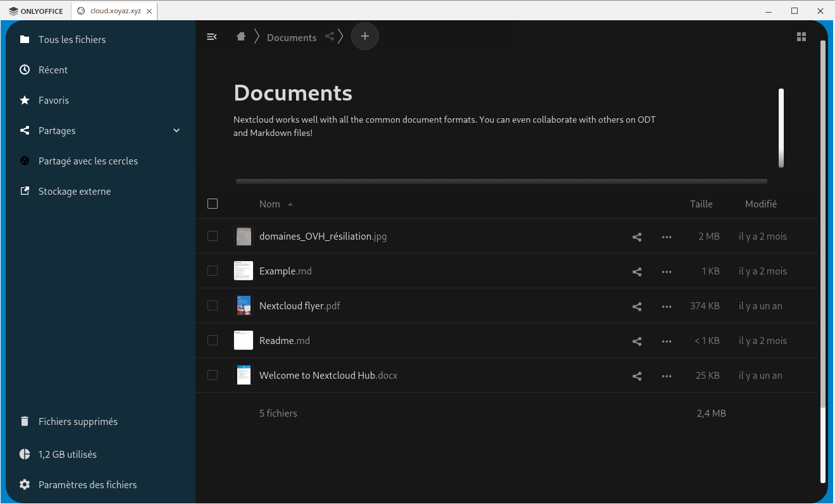Open Récent in the sidebar
835x504 pixels.
(x=53, y=70)
